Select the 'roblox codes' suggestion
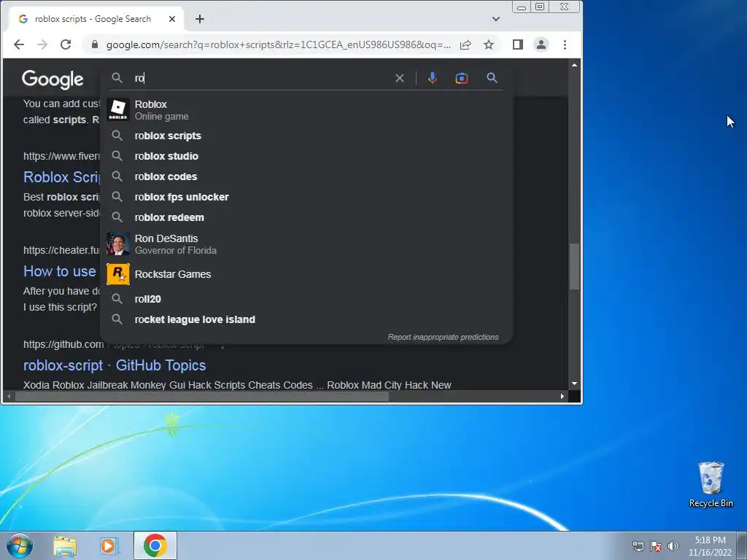747x560 pixels. [x=306, y=176]
